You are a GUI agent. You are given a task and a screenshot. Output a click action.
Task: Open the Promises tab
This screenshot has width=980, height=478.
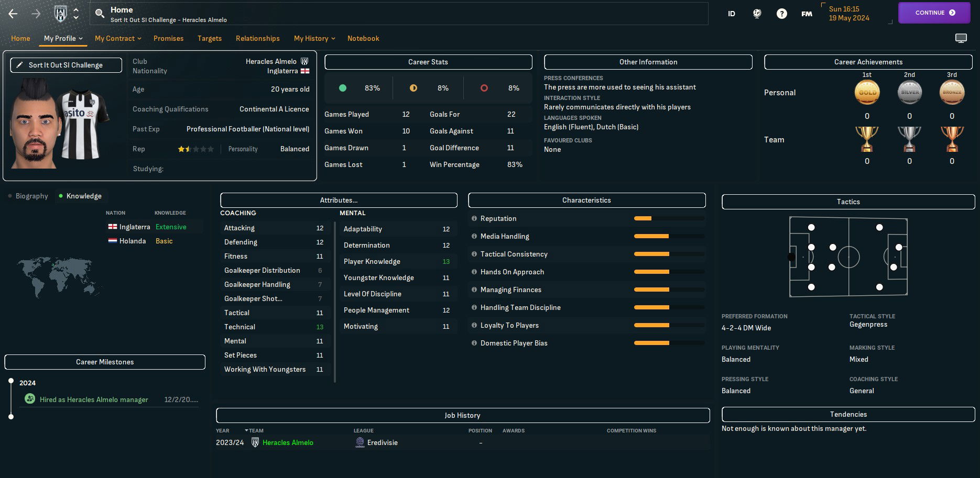tap(168, 38)
